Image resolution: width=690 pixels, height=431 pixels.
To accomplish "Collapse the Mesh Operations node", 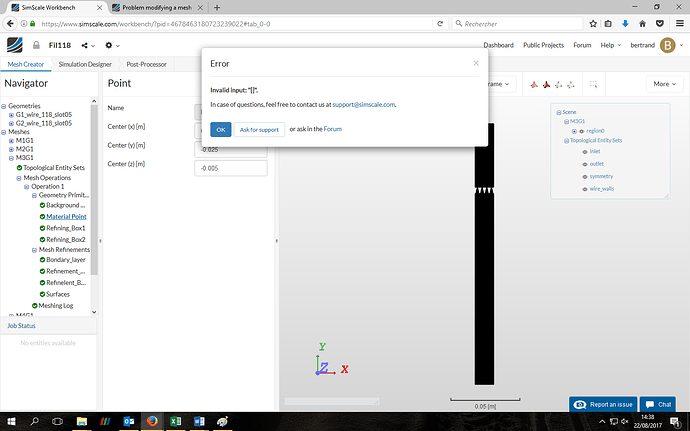I will (19, 178).
